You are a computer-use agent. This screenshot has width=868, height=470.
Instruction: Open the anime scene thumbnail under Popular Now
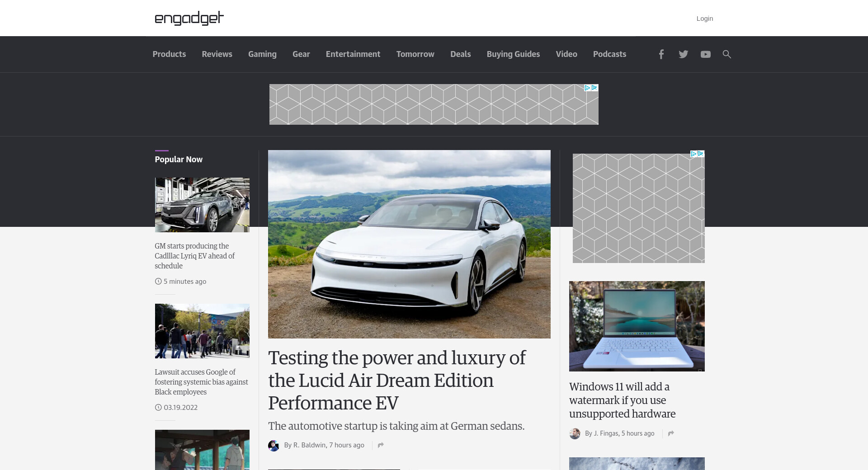coord(202,450)
